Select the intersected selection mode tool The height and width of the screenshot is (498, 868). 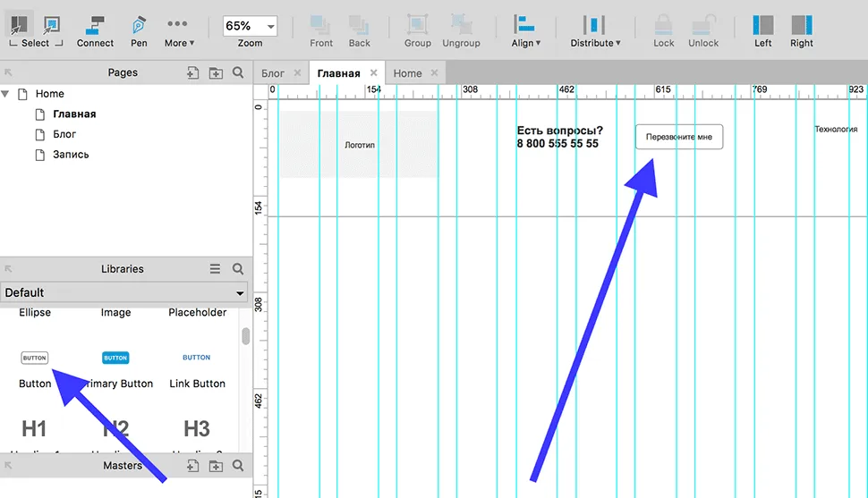(20, 23)
